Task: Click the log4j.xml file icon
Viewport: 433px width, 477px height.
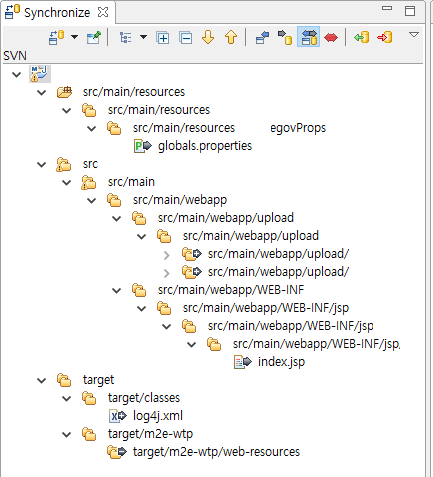Action: click(118, 416)
